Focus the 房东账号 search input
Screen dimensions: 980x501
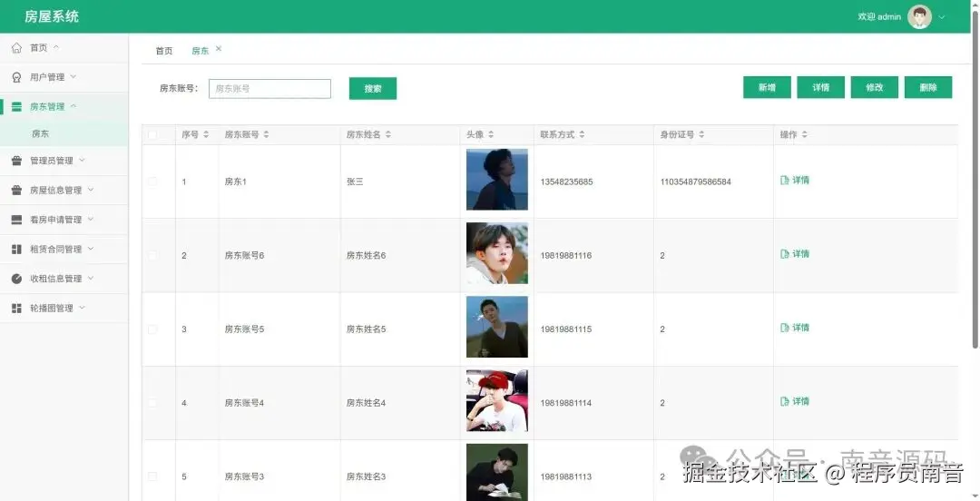coord(269,89)
